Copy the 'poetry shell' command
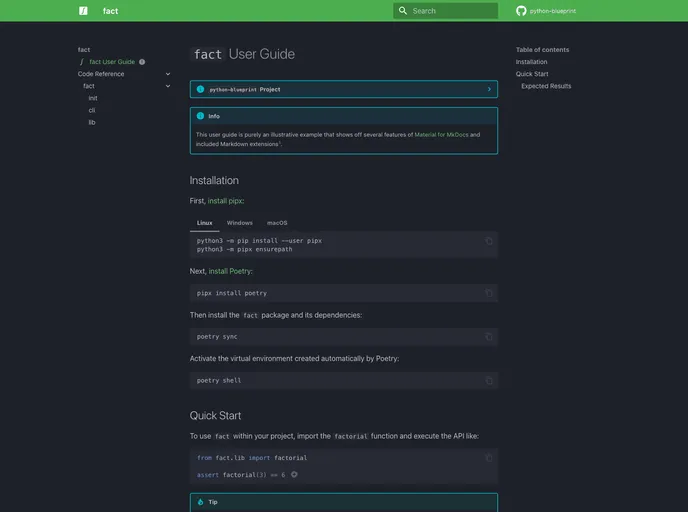688x512 pixels. [x=489, y=381]
